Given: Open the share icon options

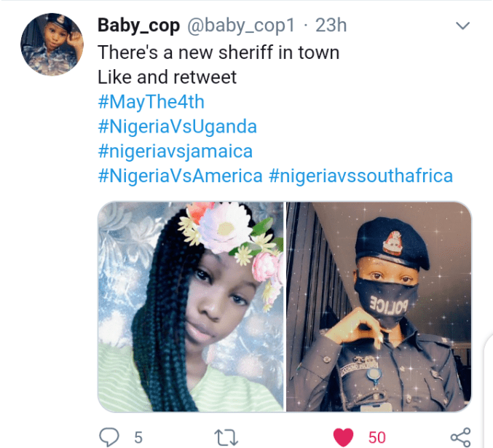Looking at the screenshot, I should point(460,436).
